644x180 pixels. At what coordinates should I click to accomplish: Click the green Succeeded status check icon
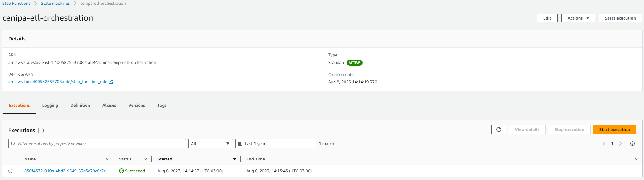[x=121, y=171]
